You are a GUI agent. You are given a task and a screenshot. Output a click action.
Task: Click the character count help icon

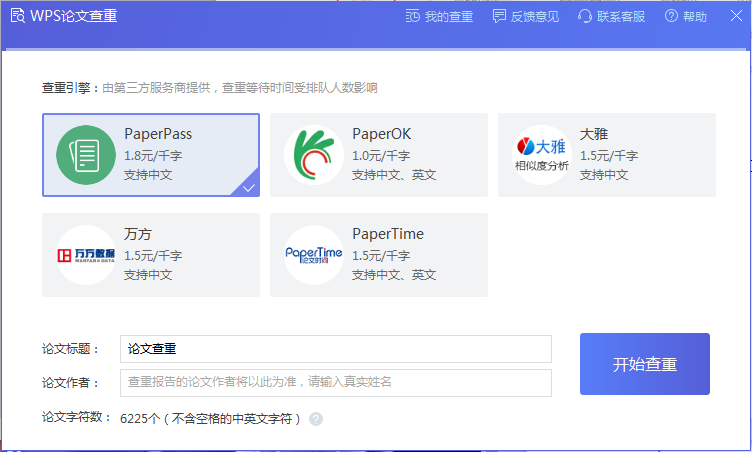(316, 419)
